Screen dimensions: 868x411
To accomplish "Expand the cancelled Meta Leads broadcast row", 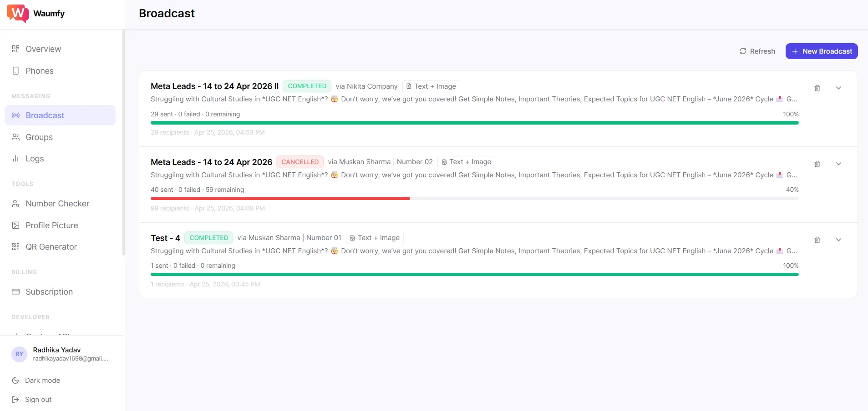I will coord(838,164).
